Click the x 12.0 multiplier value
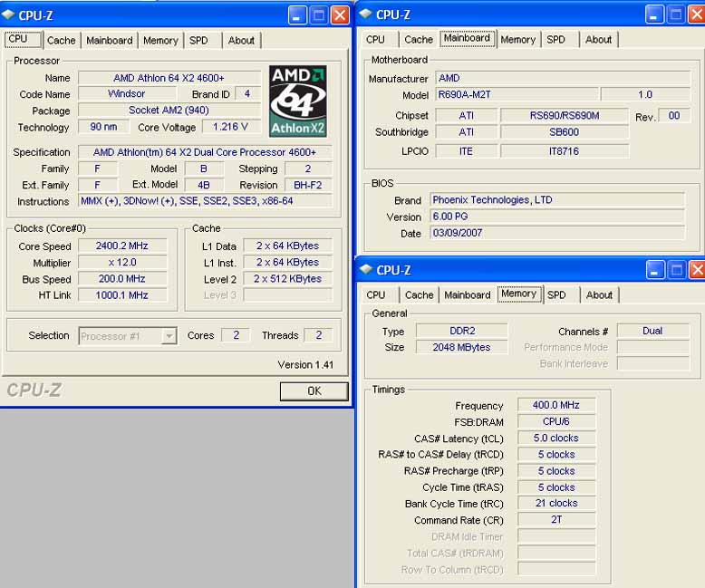Screen dimensions: 705x588 [x=122, y=262]
